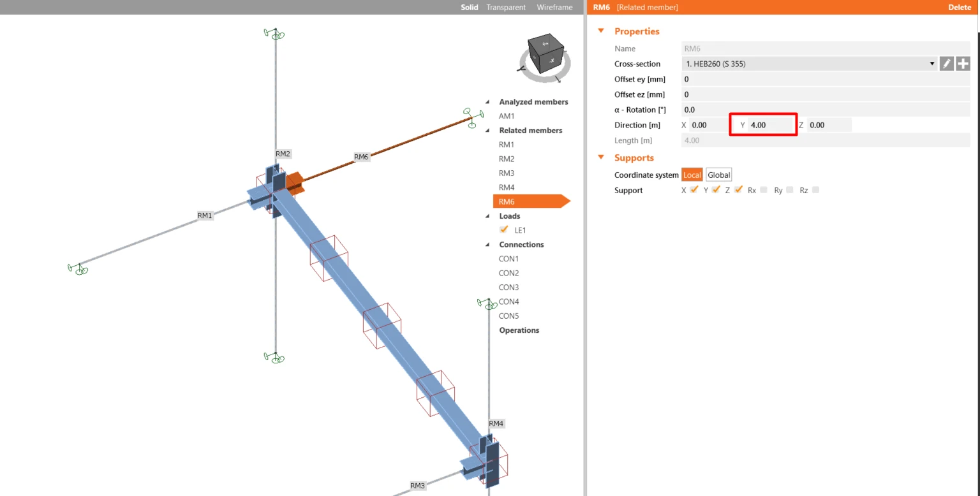Select the RM6 label in 3D view
Viewport: 980px width, 496px height.
(361, 157)
